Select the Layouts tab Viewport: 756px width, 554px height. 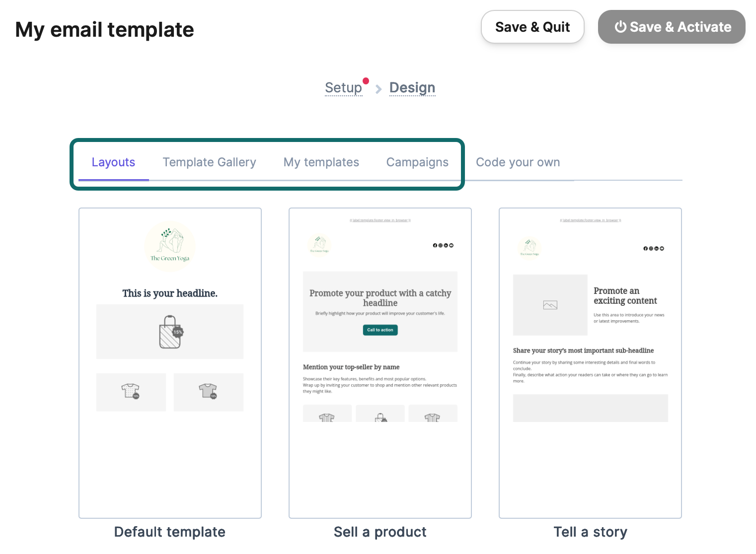113,162
